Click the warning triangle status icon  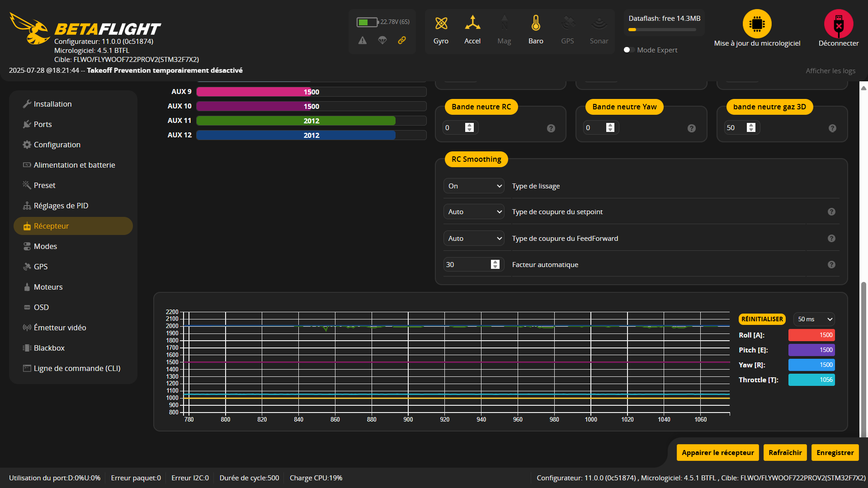tap(363, 41)
